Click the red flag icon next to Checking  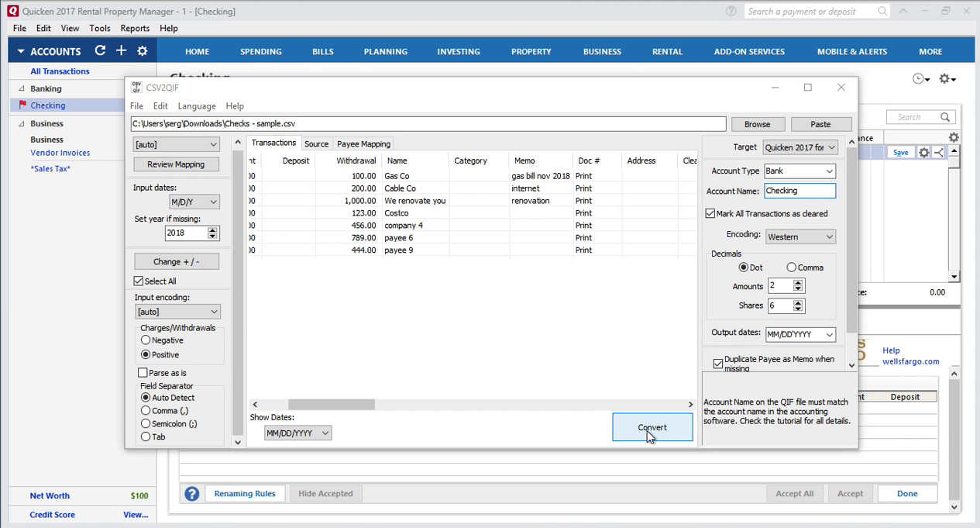click(22, 105)
